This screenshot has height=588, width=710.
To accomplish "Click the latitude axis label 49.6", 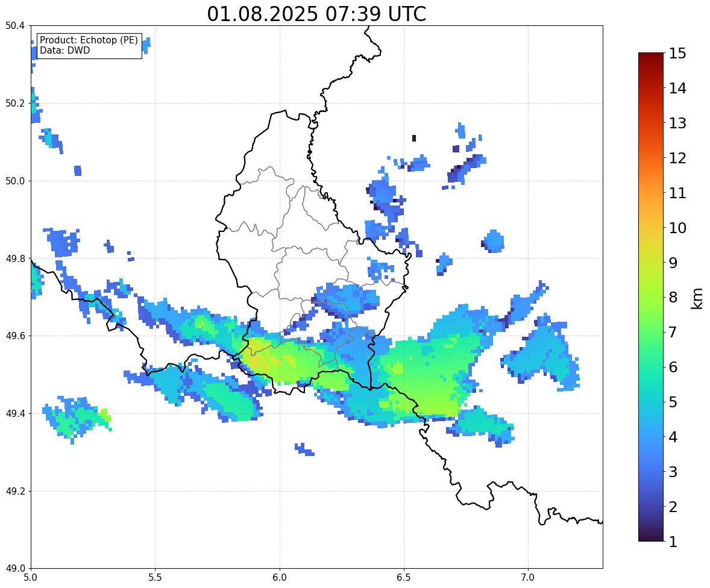I will [15, 336].
